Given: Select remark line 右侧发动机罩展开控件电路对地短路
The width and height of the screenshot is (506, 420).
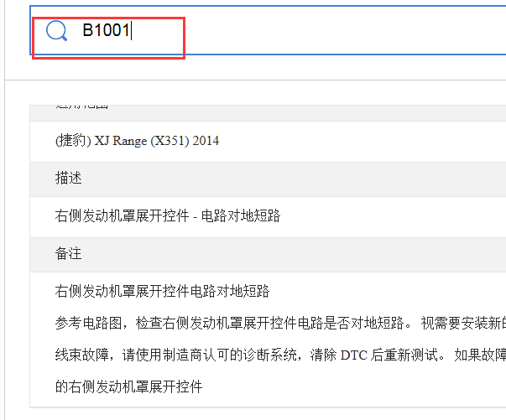Looking at the screenshot, I should 162,291.
